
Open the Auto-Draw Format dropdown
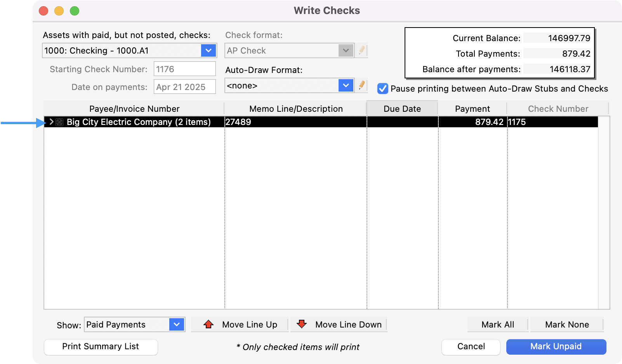(346, 85)
